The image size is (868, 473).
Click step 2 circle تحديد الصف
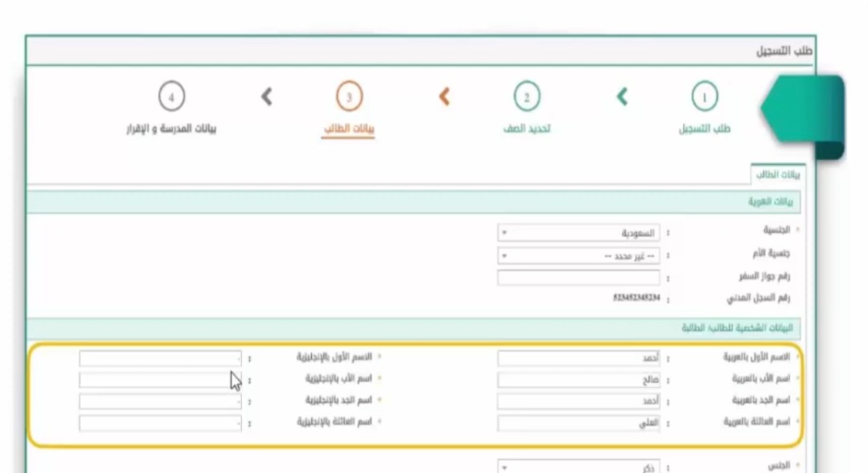[x=526, y=97]
